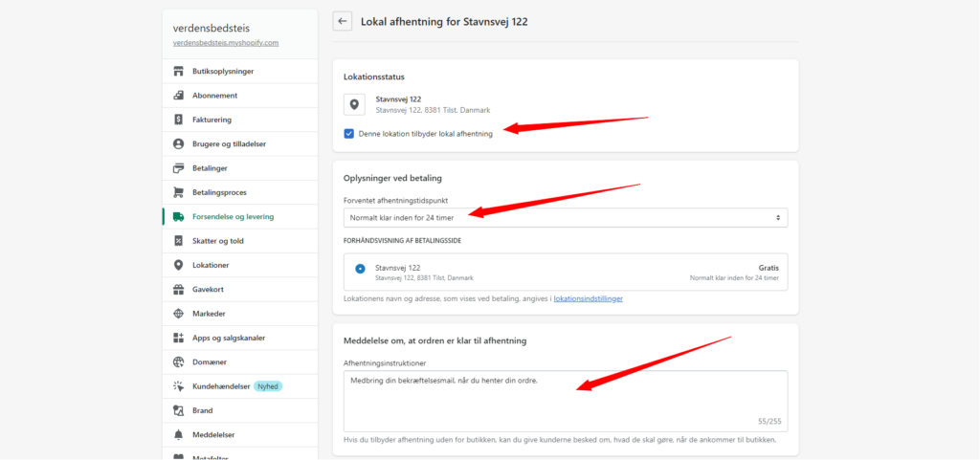Click the Markeder globe icon

178,314
